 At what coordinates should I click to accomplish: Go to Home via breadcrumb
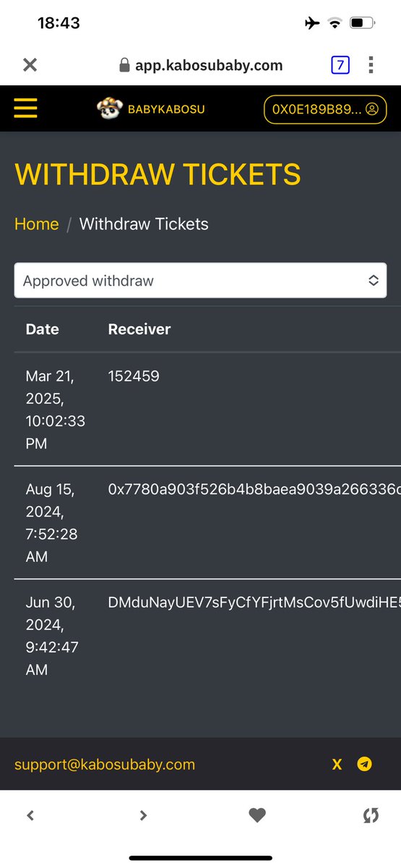pos(36,224)
